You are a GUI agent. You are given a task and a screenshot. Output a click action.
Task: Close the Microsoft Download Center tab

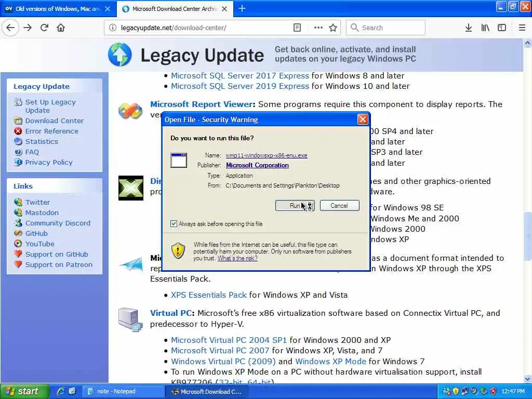coord(224,9)
